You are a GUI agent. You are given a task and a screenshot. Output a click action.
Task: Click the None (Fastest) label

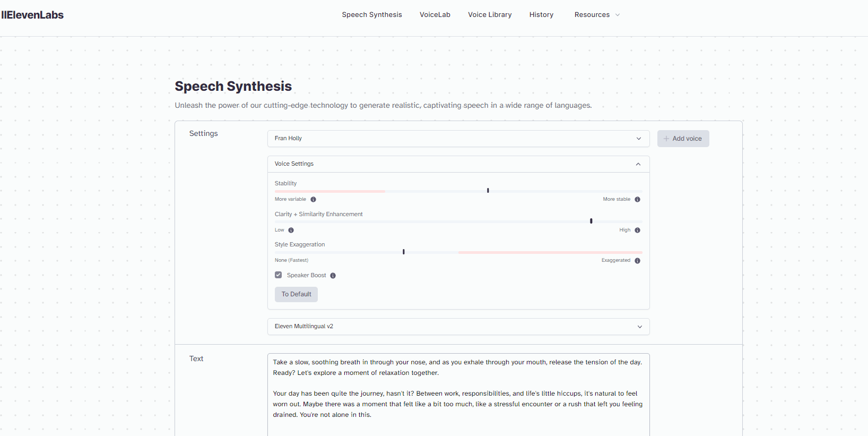pos(291,260)
